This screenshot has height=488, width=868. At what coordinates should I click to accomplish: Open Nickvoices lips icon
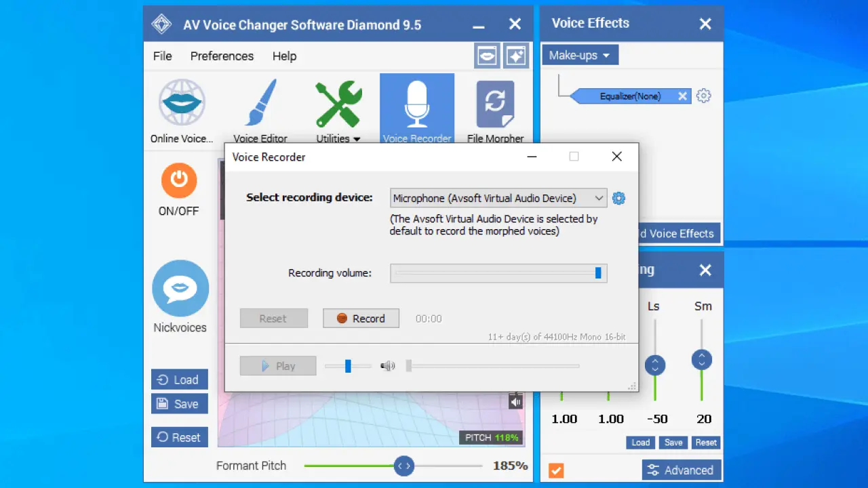pyautogui.click(x=180, y=289)
